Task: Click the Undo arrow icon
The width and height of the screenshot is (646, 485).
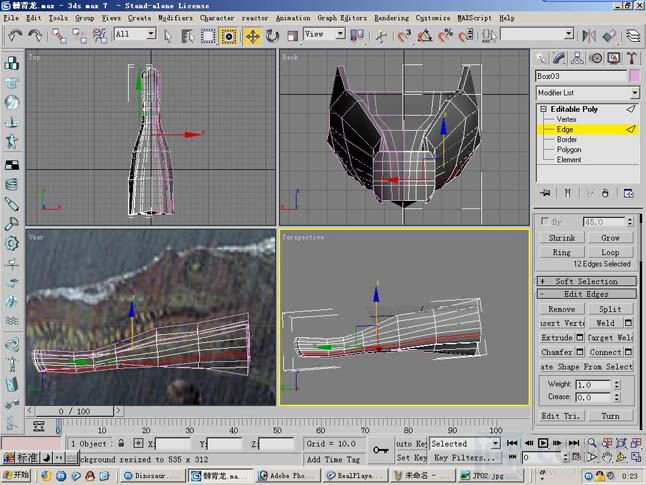Action: tap(15, 36)
